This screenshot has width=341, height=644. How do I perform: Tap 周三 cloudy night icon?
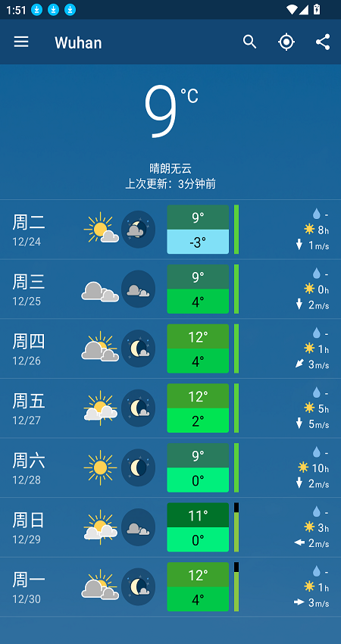click(138, 289)
